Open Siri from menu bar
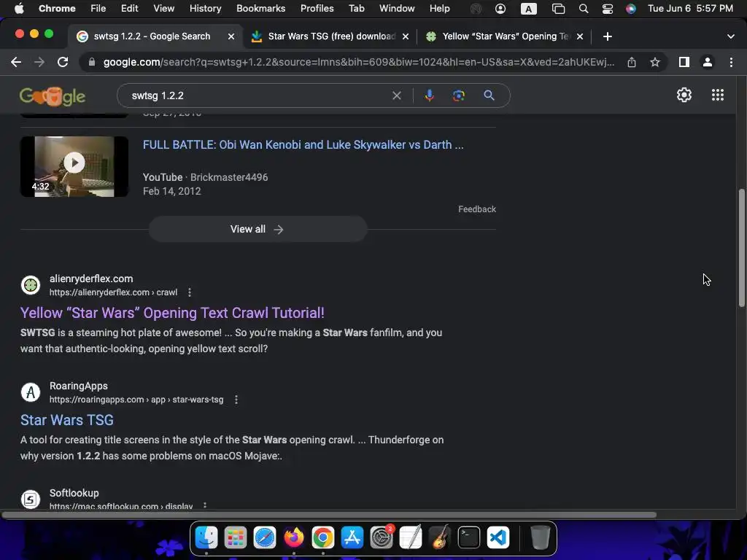 631,9
